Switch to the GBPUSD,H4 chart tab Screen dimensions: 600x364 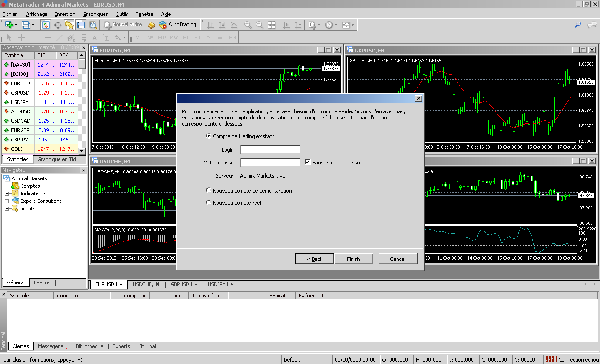tap(184, 284)
